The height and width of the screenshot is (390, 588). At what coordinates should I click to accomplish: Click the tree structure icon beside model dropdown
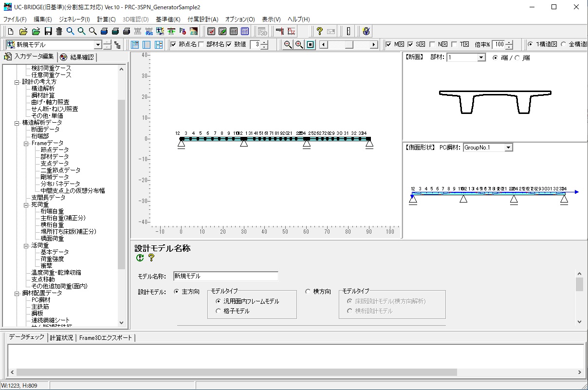click(x=117, y=45)
